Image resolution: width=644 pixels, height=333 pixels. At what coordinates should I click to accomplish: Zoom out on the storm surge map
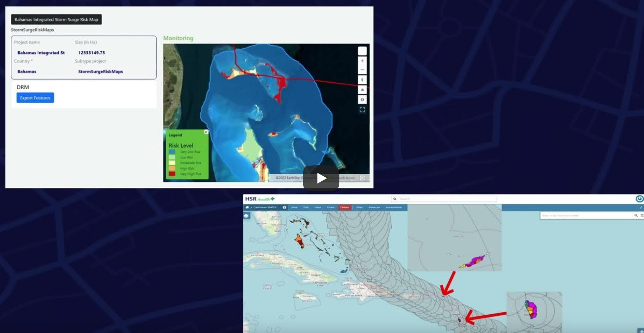point(362,70)
